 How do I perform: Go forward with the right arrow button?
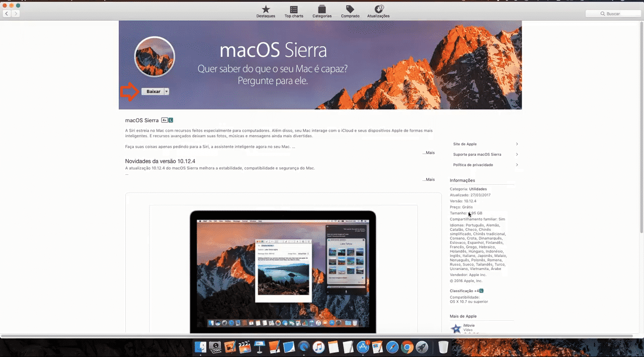[x=16, y=14]
